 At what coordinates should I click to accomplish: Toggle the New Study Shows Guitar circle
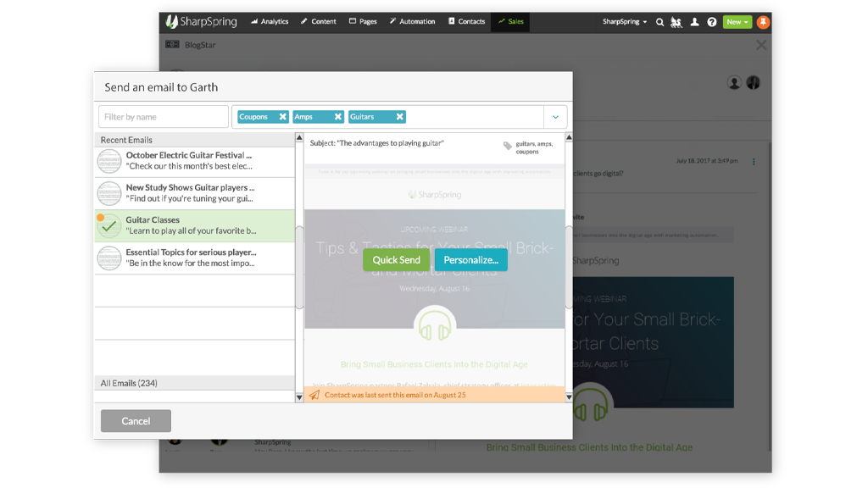point(109,194)
